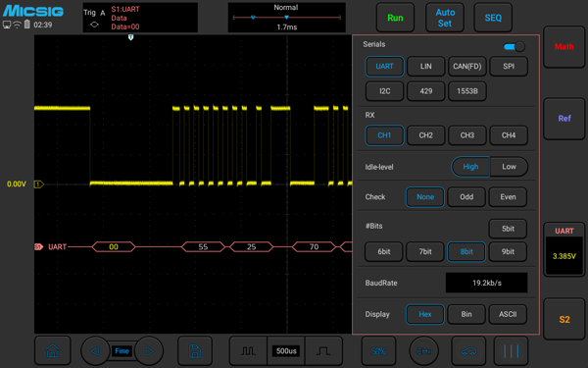Image resolution: width=588 pixels, height=368 pixels.
Task: Tap the 50% trigger level button
Action: (x=378, y=351)
